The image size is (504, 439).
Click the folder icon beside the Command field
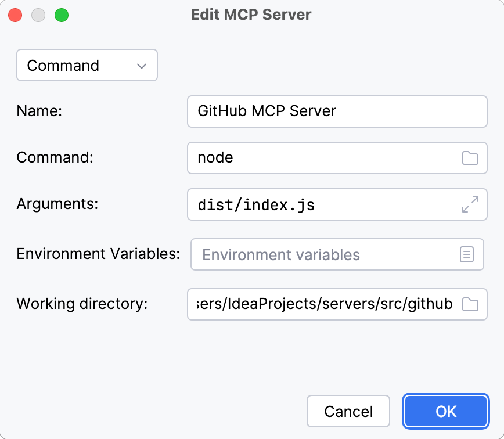(x=470, y=158)
